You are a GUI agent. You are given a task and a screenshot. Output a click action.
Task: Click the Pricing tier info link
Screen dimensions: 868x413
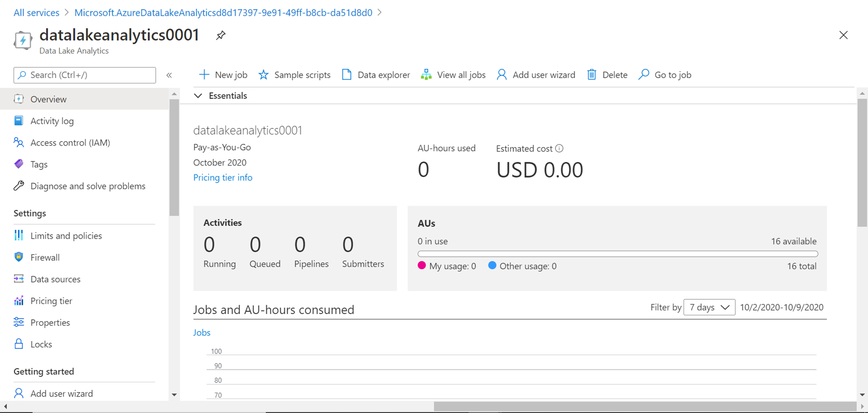[223, 177]
